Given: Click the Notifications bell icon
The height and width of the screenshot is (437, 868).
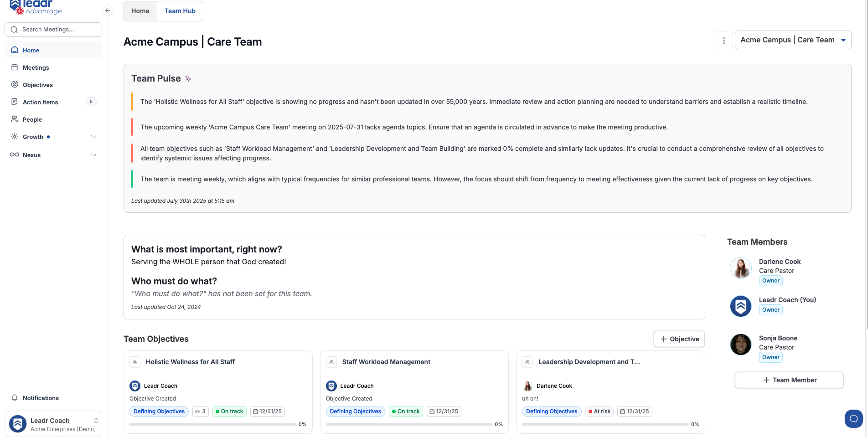Looking at the screenshot, I should pyautogui.click(x=15, y=398).
